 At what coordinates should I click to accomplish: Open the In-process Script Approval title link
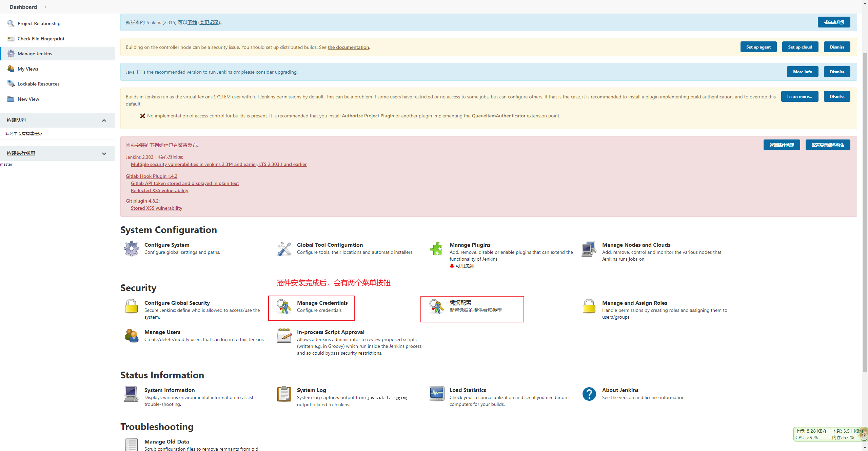coord(331,332)
